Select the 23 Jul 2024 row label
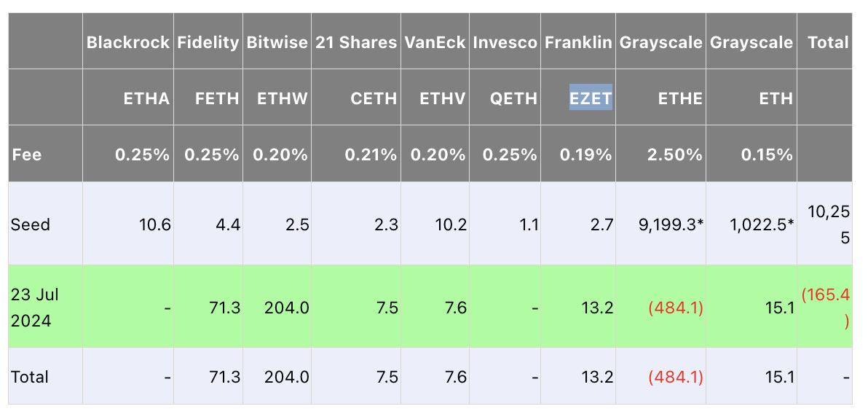Image resolution: width=868 pixels, height=414 pixels. pyautogui.click(x=35, y=307)
